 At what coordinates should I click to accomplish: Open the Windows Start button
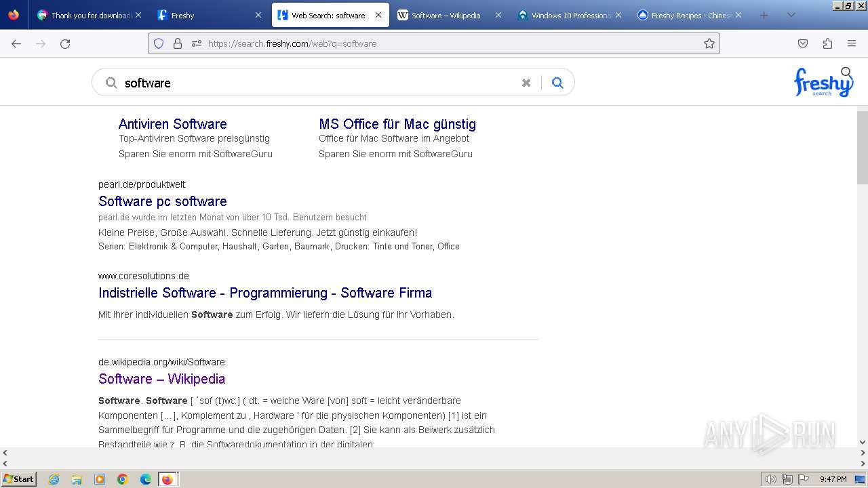(19, 479)
